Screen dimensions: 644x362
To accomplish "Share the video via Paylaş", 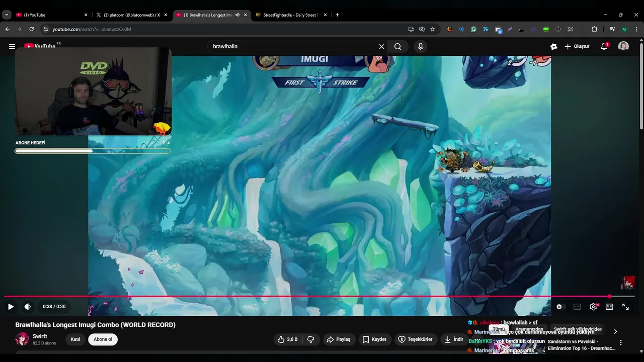I will tap(339, 339).
